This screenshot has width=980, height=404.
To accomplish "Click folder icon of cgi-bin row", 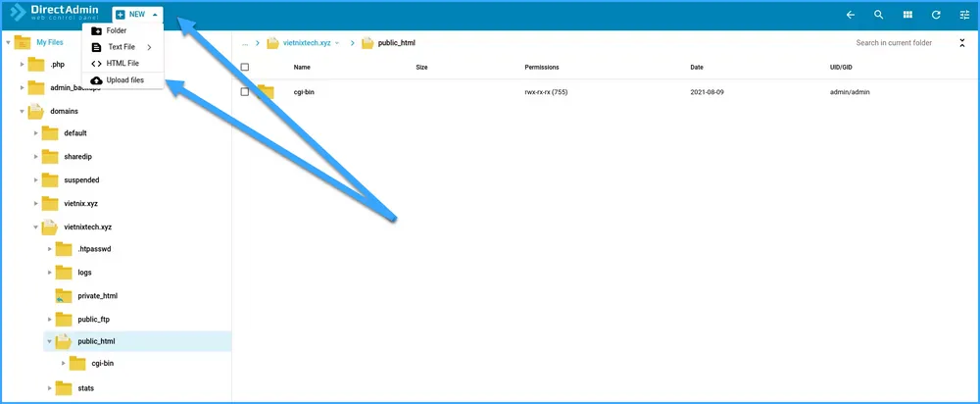I will click(x=267, y=92).
